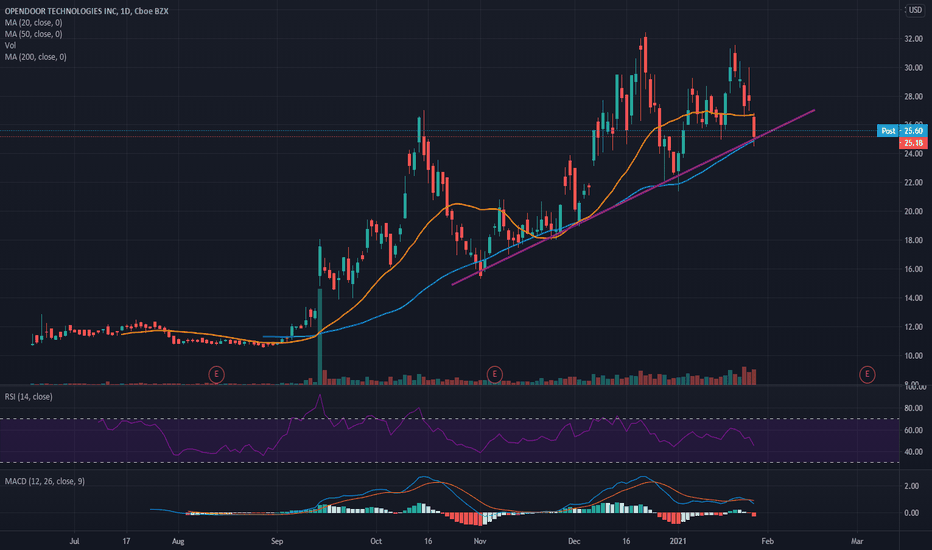The width and height of the screenshot is (932, 550).
Task: Click the earnings E marker near November
Action: [x=495, y=374]
